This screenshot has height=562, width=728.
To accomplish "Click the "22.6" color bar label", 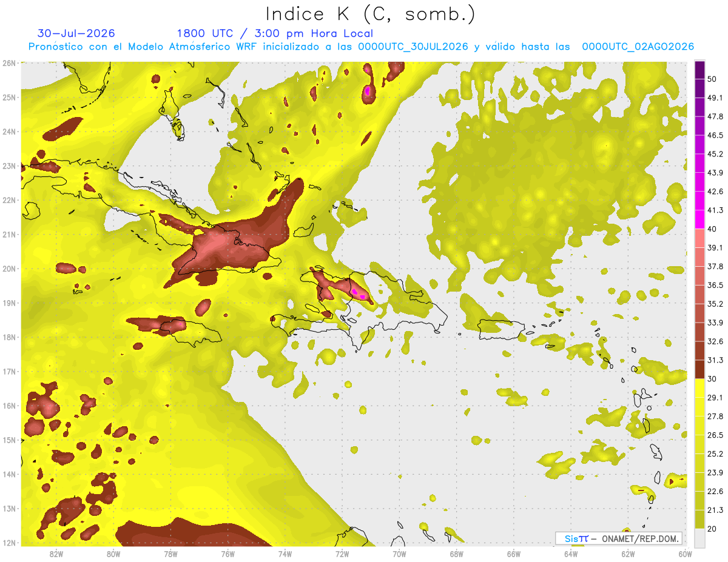I will click(715, 491).
